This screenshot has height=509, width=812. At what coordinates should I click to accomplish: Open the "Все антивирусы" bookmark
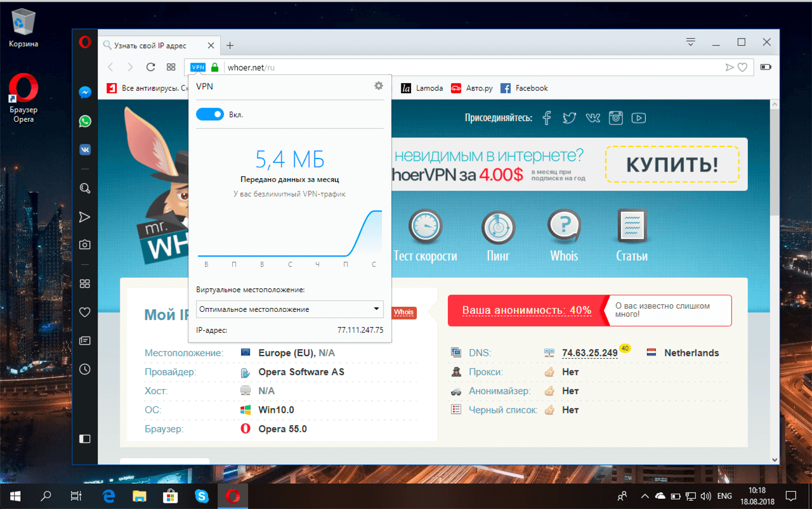pos(146,88)
